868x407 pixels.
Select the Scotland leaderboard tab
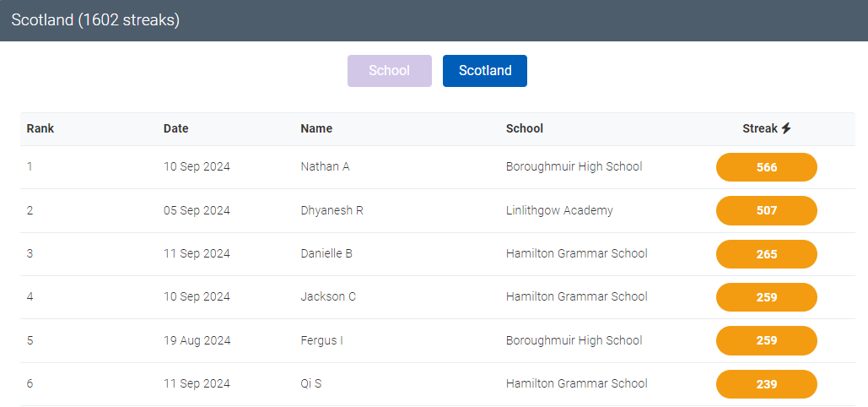(x=485, y=71)
